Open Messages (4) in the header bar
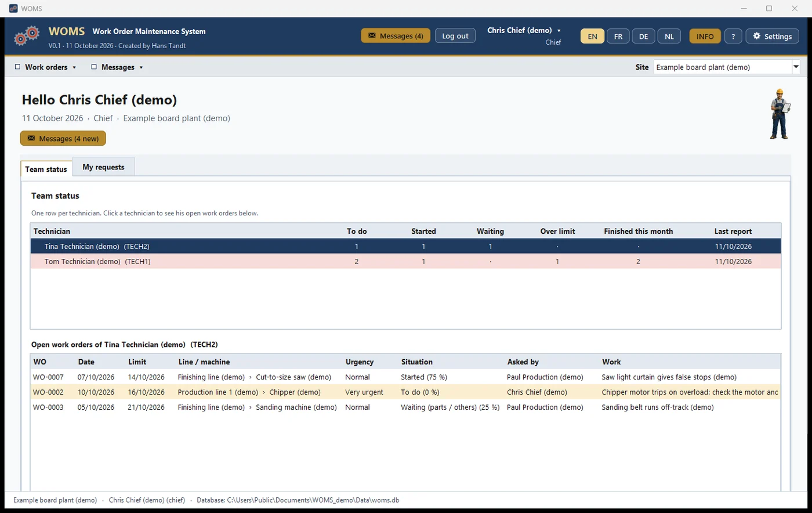Screen dimensions: 812x513 [396, 36]
